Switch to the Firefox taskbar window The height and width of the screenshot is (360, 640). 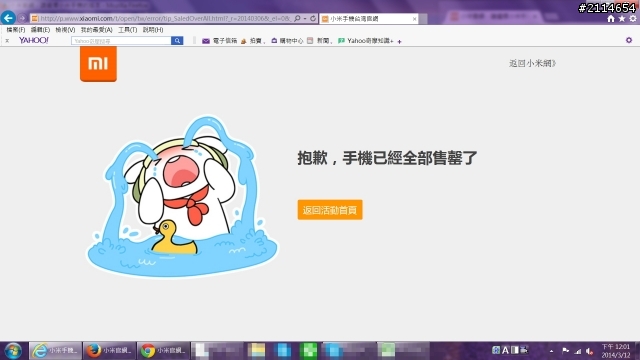tap(109, 350)
